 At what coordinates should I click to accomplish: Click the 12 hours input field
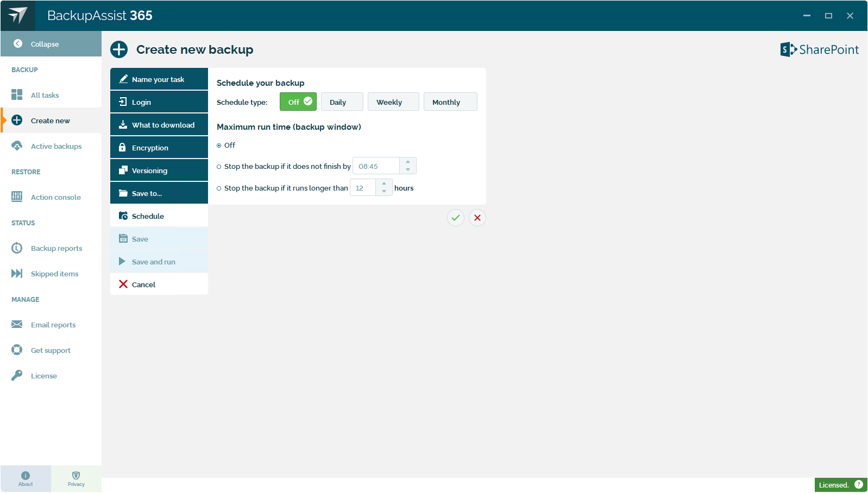click(363, 188)
